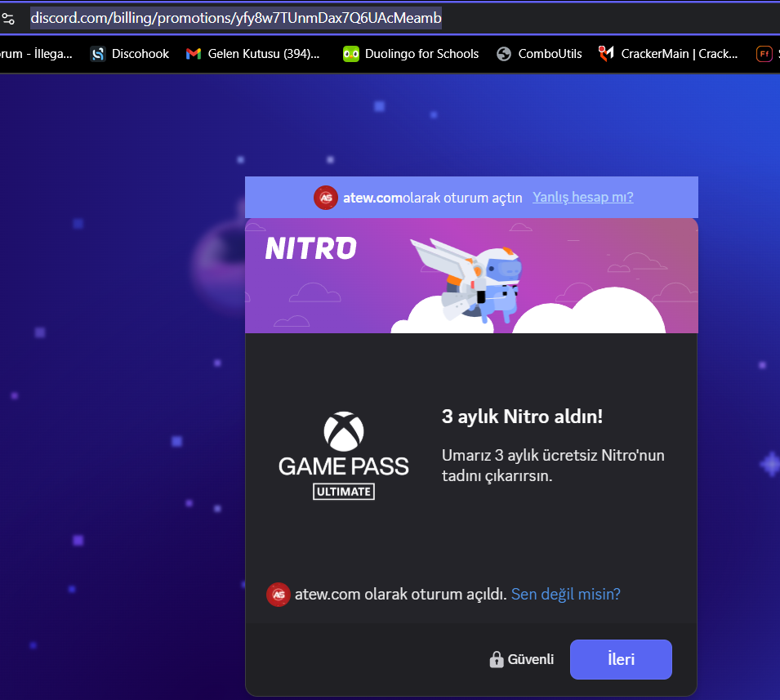Viewport: 780px width, 700px height.
Task: Click the atew.com avatar in top banner
Action: [x=326, y=198]
